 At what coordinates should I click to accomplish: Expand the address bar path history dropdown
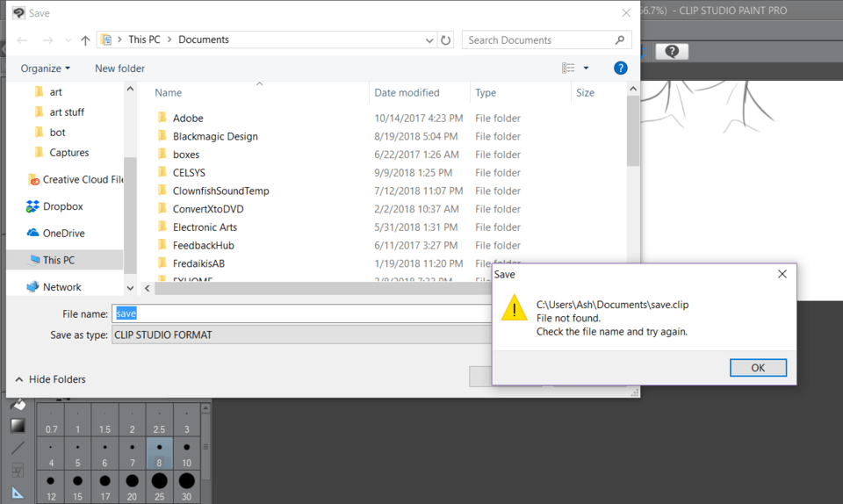coord(429,40)
